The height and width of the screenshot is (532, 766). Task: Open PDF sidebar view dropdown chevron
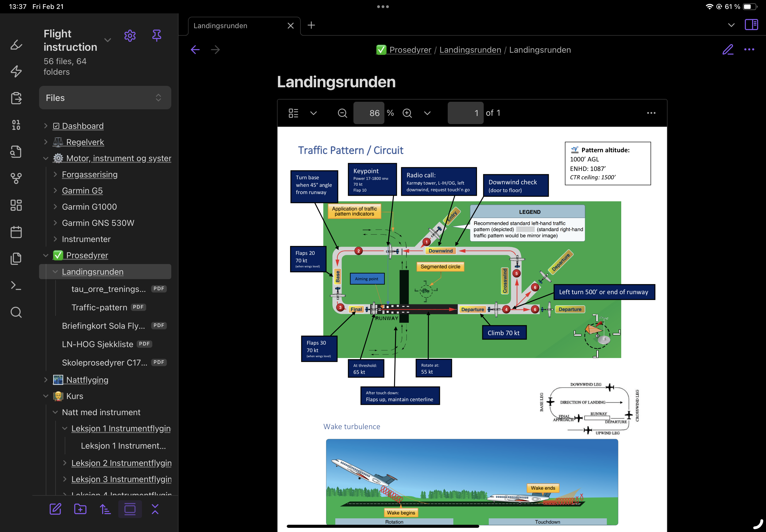313,113
